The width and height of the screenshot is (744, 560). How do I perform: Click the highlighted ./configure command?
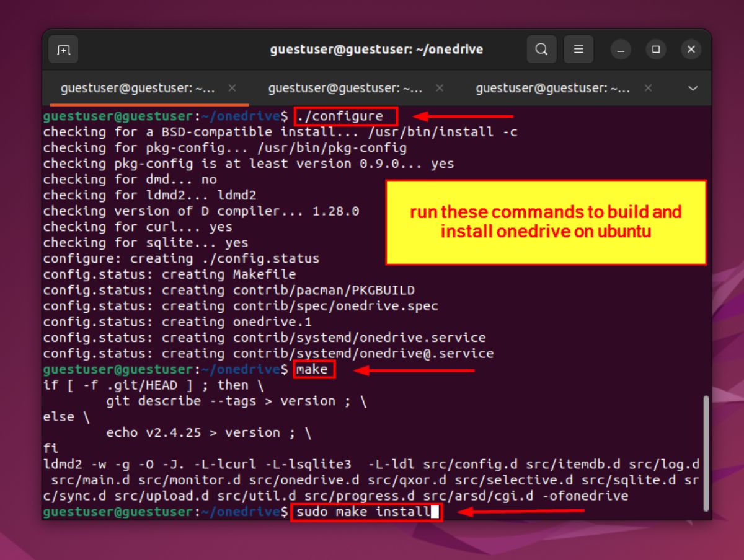pyautogui.click(x=346, y=116)
